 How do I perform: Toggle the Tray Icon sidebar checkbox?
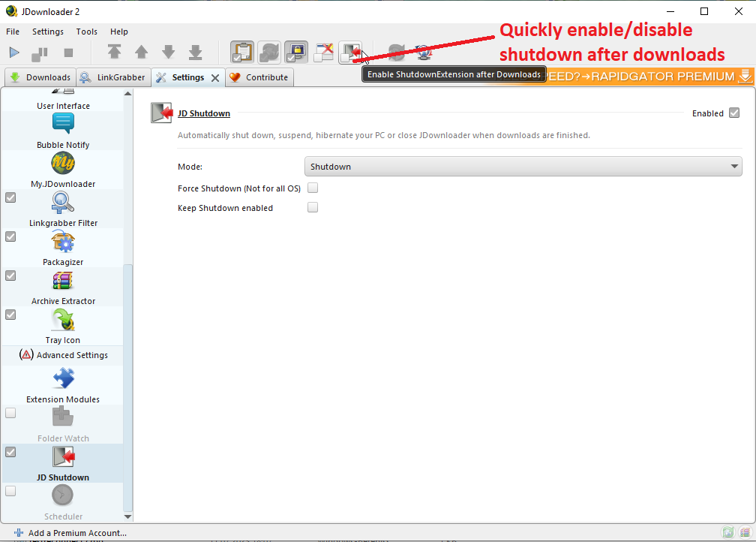coord(10,315)
